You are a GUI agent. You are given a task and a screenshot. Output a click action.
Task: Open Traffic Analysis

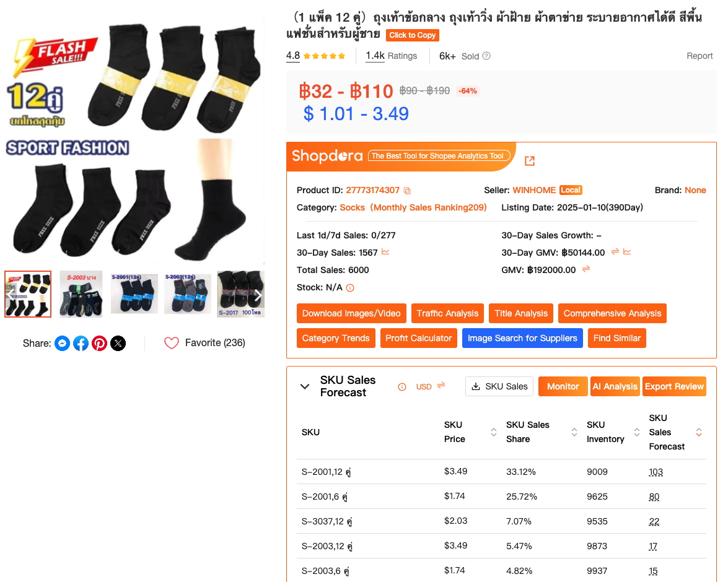click(447, 313)
